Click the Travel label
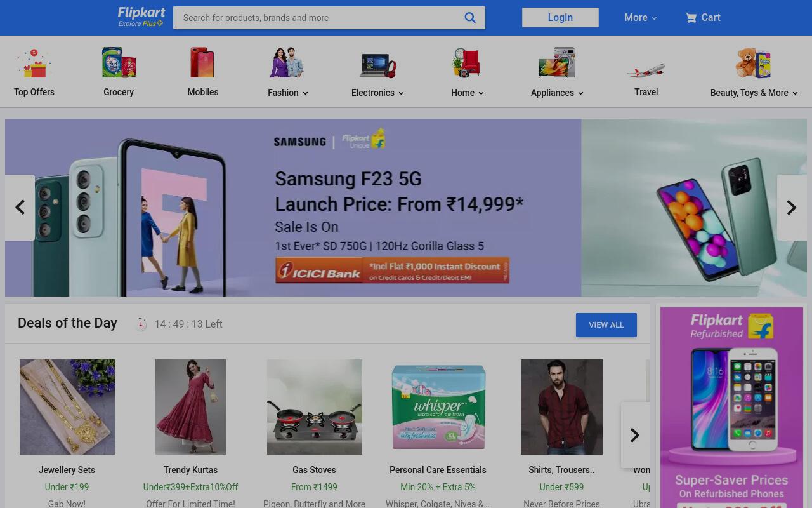812x508 pixels. [x=646, y=92]
